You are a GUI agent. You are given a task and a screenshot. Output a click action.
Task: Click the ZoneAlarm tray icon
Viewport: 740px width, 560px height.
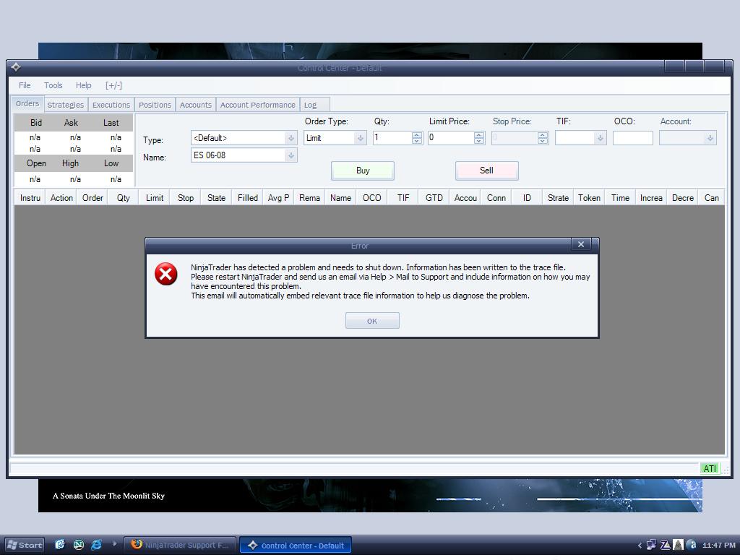(666, 545)
